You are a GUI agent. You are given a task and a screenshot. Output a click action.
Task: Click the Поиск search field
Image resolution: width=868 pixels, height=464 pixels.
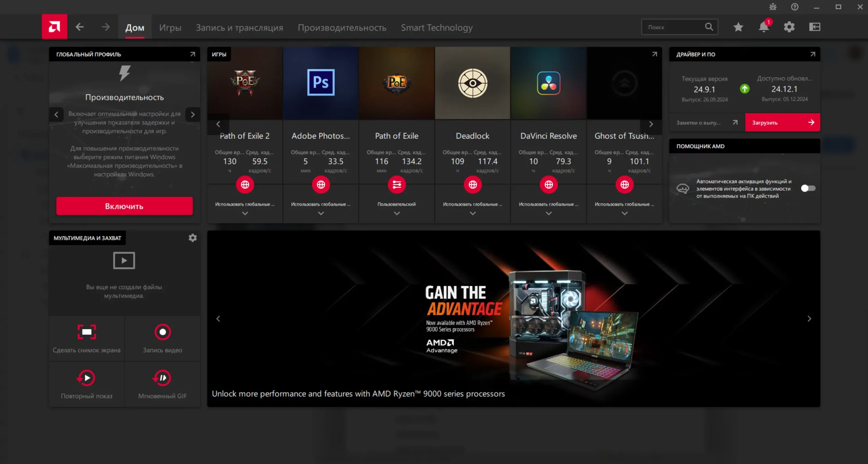pos(675,27)
